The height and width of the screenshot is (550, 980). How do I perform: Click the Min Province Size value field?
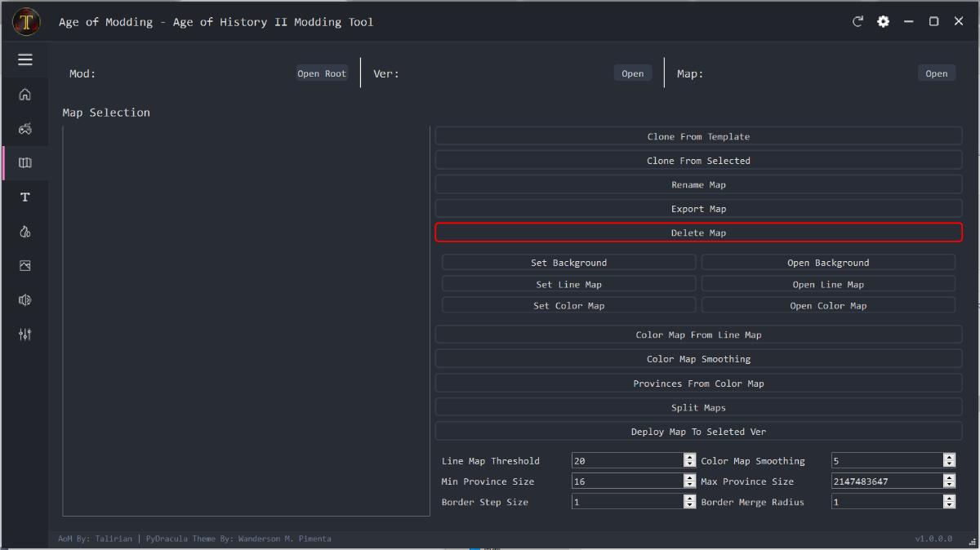(627, 481)
